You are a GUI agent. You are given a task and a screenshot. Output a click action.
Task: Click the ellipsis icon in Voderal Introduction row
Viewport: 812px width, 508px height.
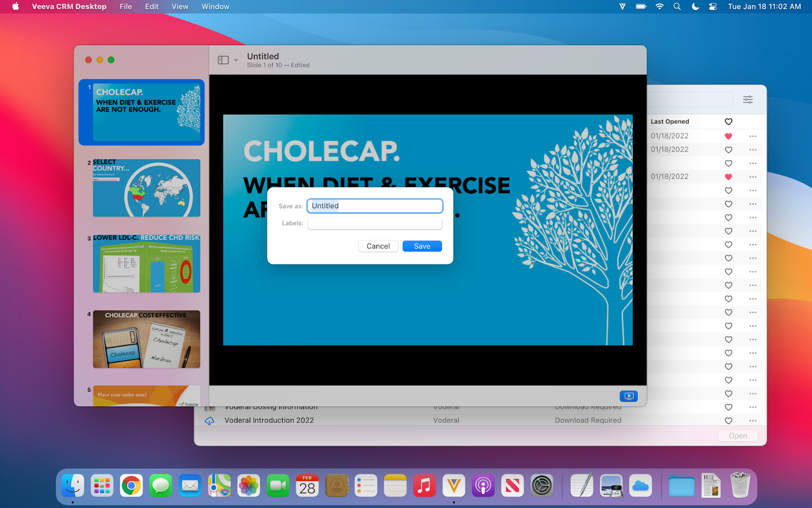pos(753,421)
